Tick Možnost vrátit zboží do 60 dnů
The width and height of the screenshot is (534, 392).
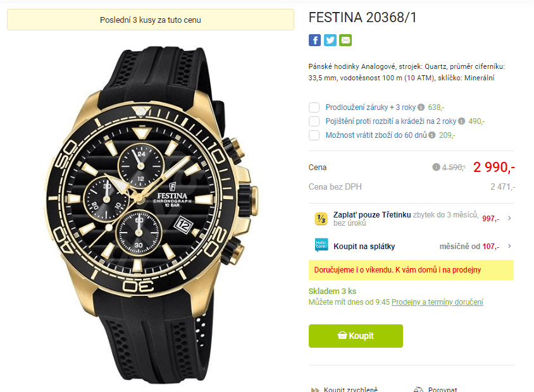click(x=314, y=135)
